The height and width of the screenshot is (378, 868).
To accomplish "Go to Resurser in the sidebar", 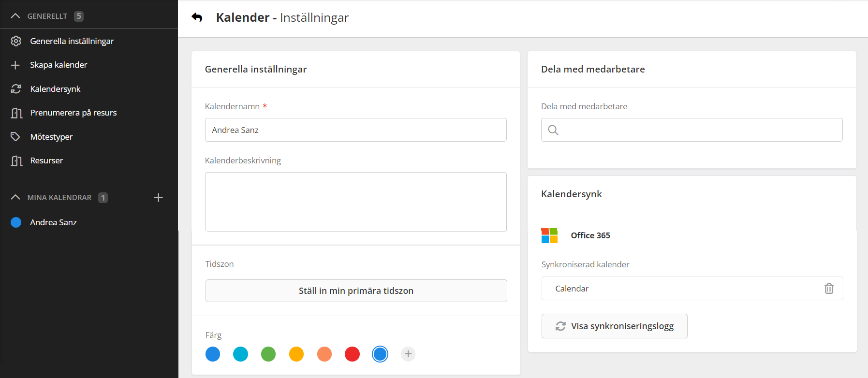I will tap(46, 160).
